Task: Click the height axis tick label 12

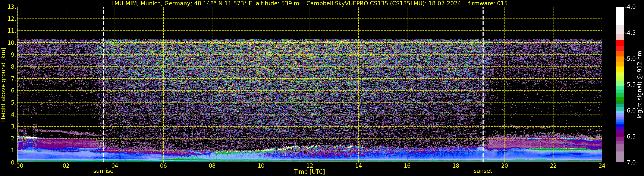Action: point(12,19)
